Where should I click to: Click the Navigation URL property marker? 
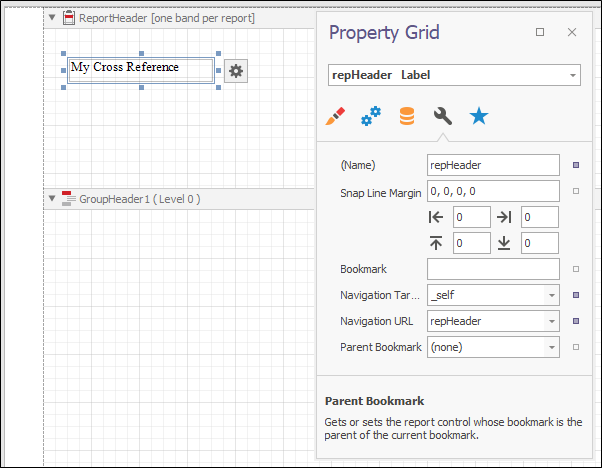(576, 321)
